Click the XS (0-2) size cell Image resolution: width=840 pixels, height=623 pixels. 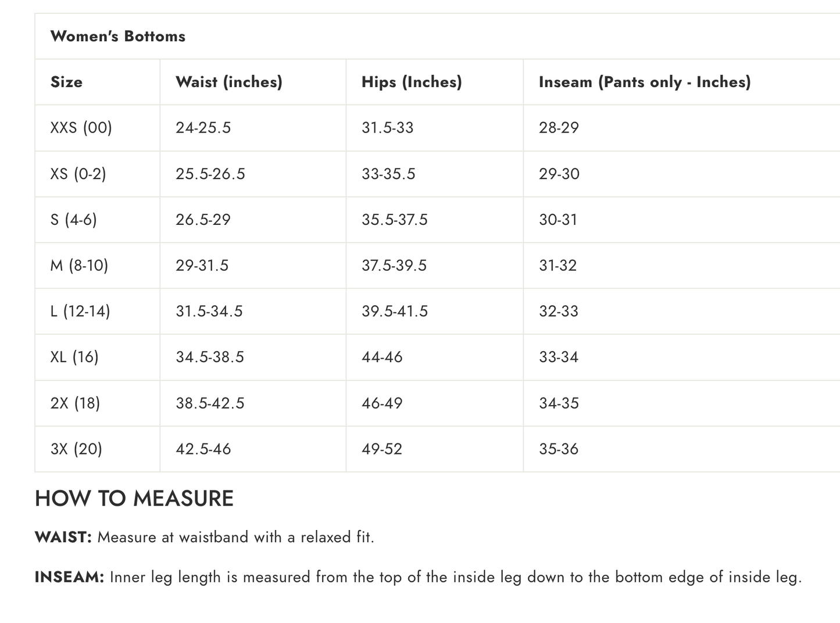click(78, 174)
